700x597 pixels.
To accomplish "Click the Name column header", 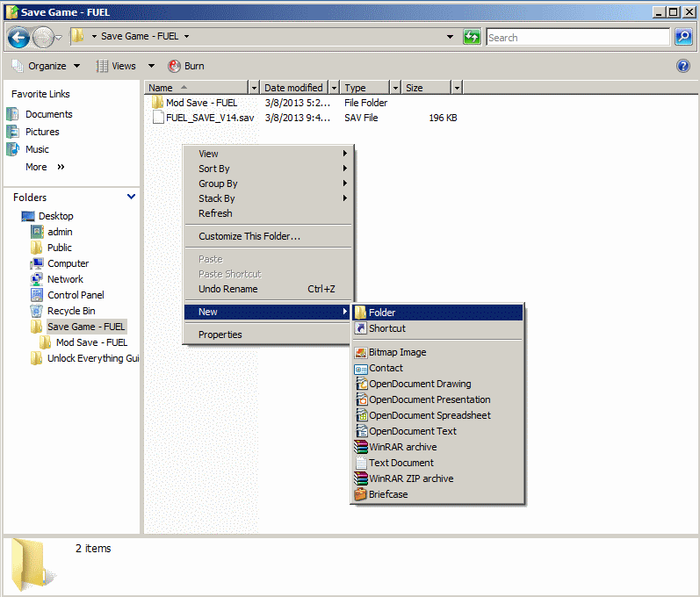I will click(x=197, y=88).
